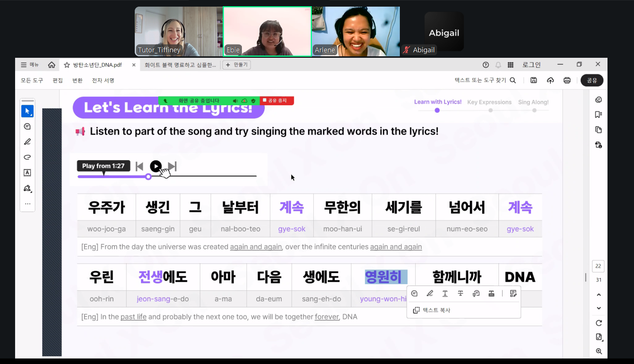Star the 방탄소년단_DNA.pdf tab
This screenshot has height=364, width=634.
tap(67, 65)
